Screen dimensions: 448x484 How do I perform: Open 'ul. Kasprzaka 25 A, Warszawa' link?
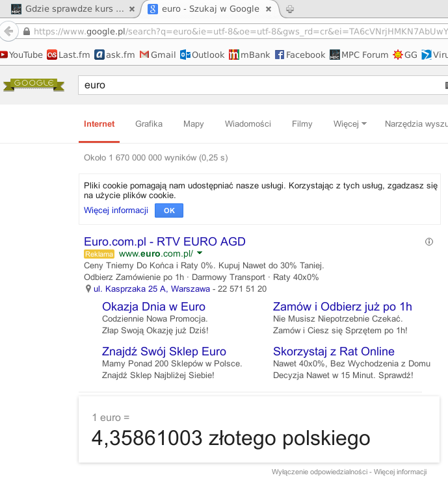152,289
